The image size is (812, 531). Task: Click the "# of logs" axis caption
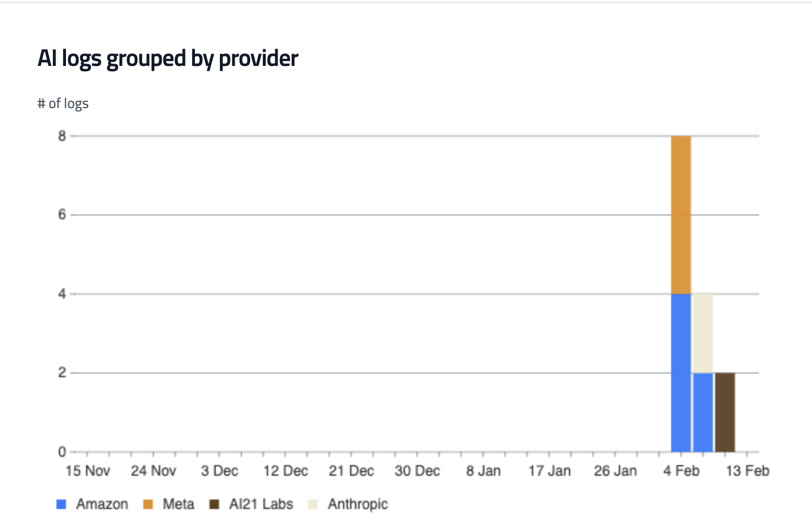point(63,103)
